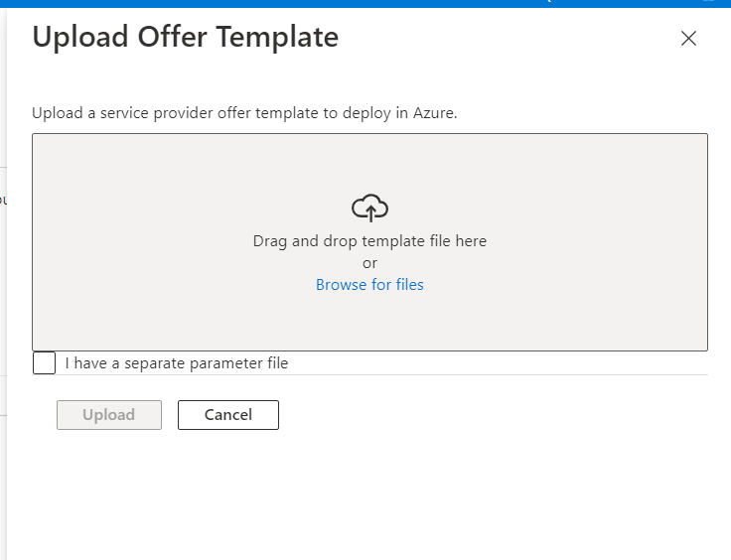731x560 pixels.
Task: Click the 'Upload Offer Template' heading
Action: pyautogui.click(x=185, y=38)
